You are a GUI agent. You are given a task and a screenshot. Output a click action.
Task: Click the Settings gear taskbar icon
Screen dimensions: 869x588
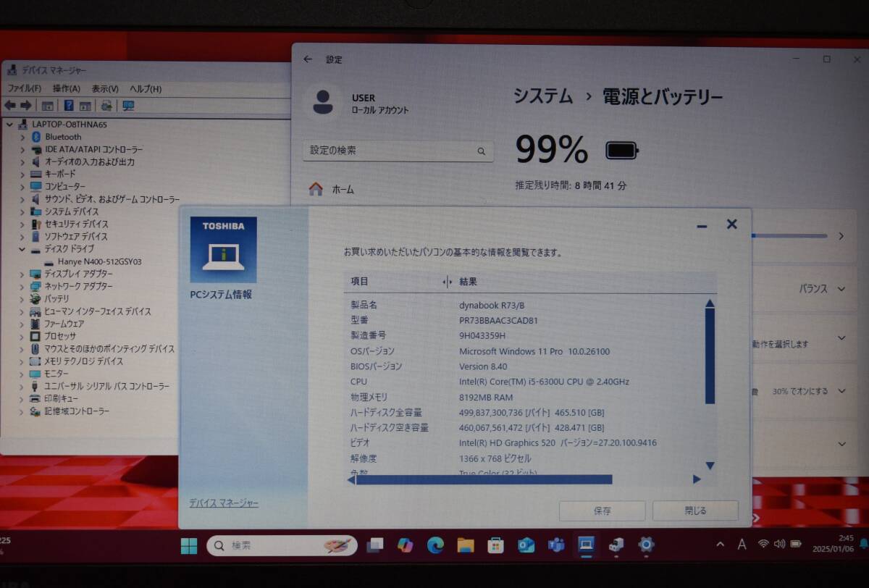pos(647,545)
